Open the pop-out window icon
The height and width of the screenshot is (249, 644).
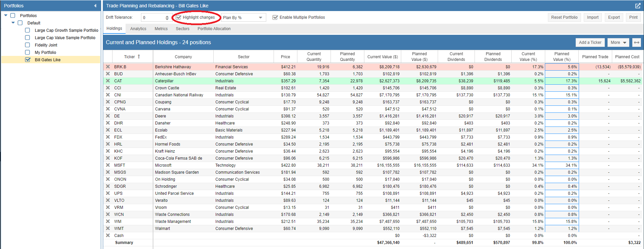tap(638, 6)
